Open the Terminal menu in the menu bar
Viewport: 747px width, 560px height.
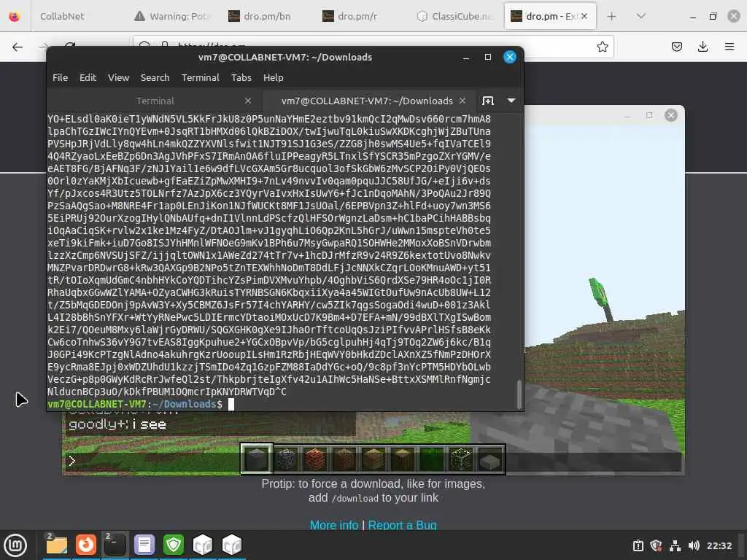[x=200, y=77]
